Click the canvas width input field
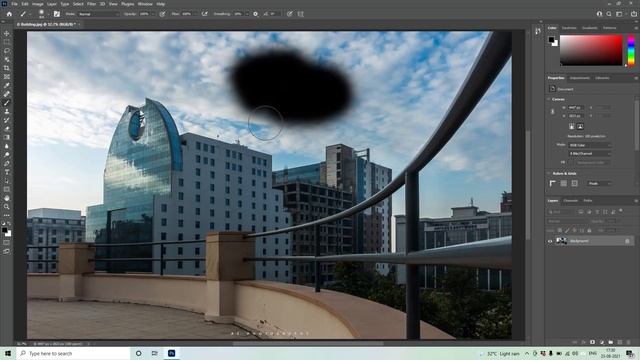Screen dimensions: 640x360 pos(576,108)
